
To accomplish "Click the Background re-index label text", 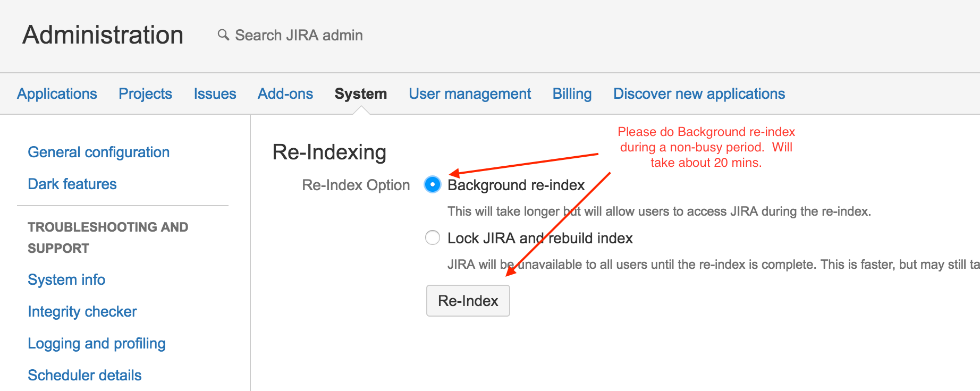I will (x=516, y=185).
